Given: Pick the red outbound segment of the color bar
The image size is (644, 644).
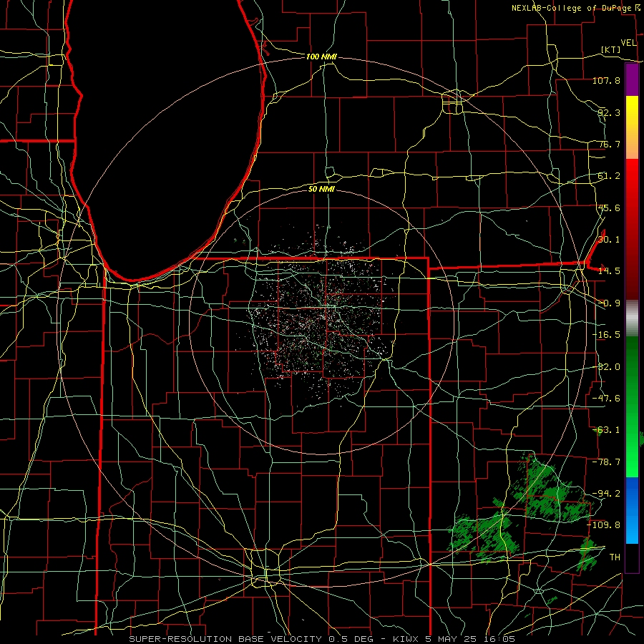Looking at the screenshot, I should click(x=632, y=229).
